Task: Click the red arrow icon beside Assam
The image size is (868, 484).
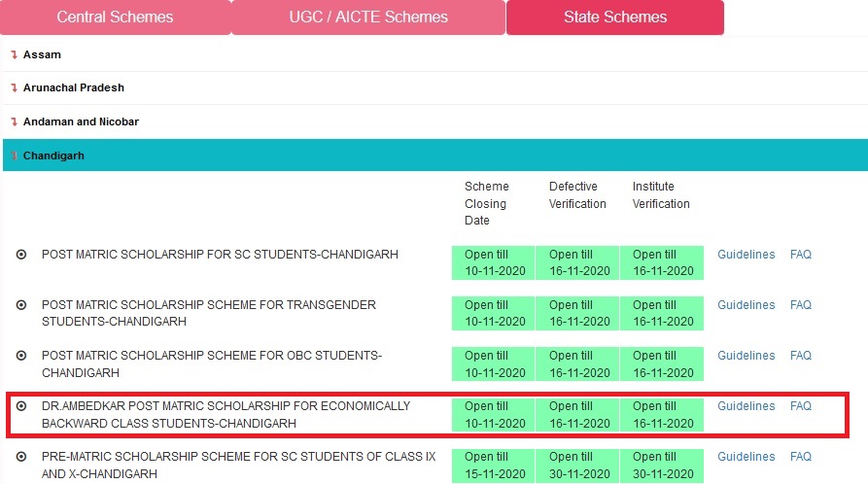Action: click(x=14, y=54)
